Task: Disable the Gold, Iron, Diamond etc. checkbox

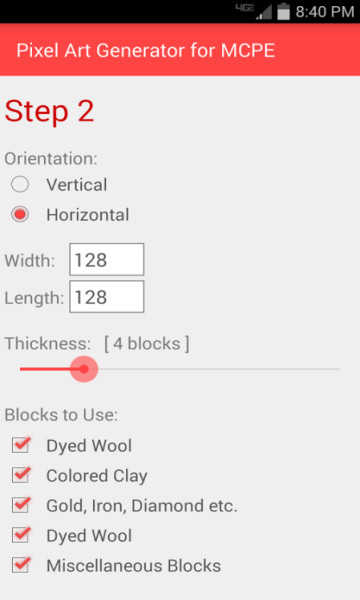Action: coord(21,505)
